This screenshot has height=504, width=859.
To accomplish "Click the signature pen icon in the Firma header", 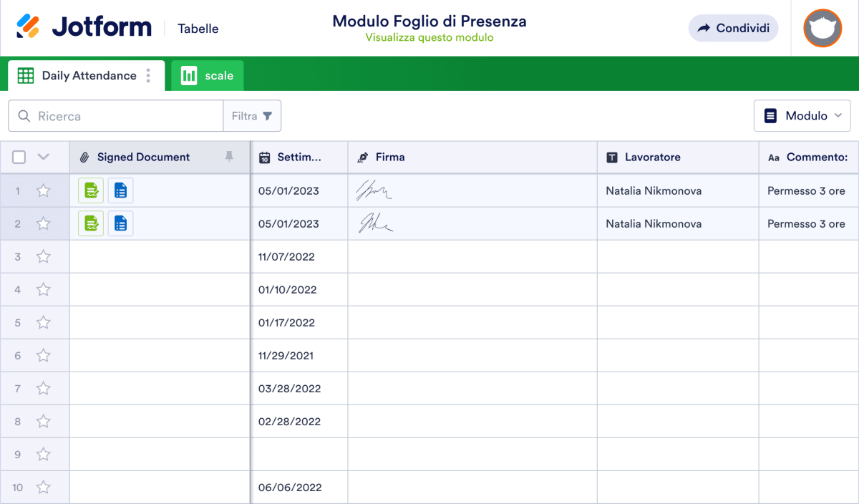I will click(364, 157).
